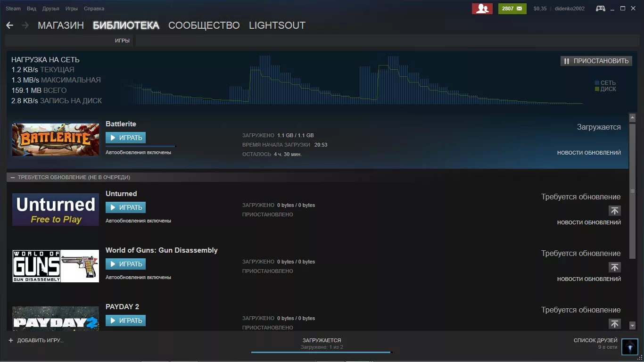This screenshot has width=644, height=362.
Task: Click the scrollbar up arrow
Action: click(632, 118)
